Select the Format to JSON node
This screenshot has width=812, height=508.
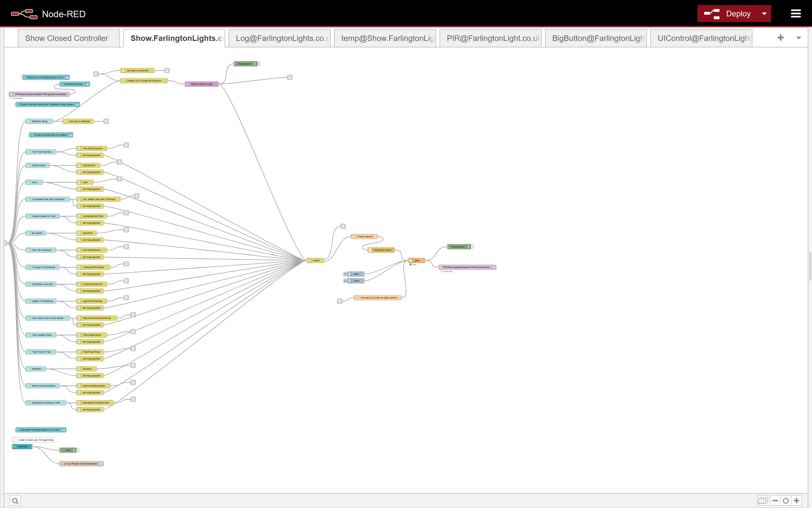(x=382, y=250)
